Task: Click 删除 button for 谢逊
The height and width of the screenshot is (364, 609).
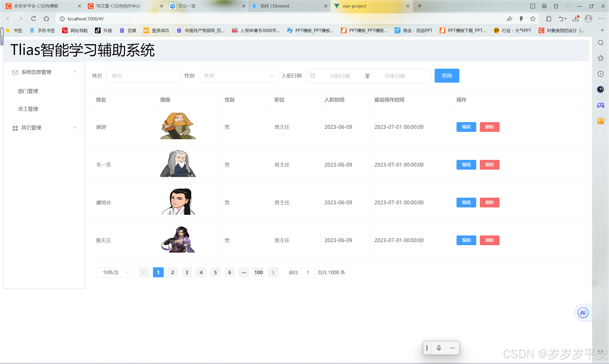Action: coord(489,127)
